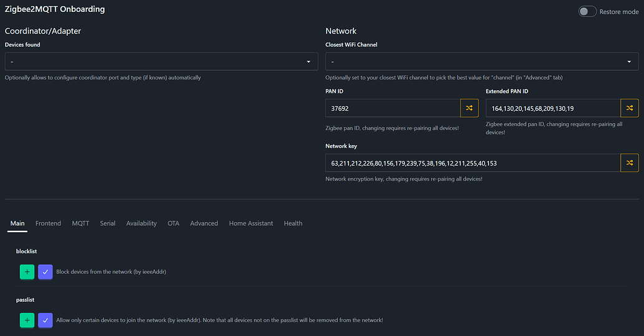Click the PAN ID input field

(393, 108)
